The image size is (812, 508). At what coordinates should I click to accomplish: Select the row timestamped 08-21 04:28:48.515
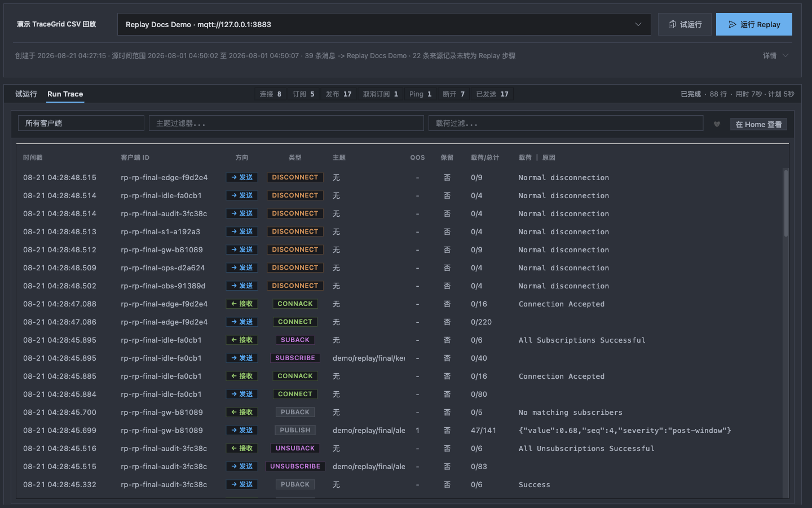tap(400, 177)
